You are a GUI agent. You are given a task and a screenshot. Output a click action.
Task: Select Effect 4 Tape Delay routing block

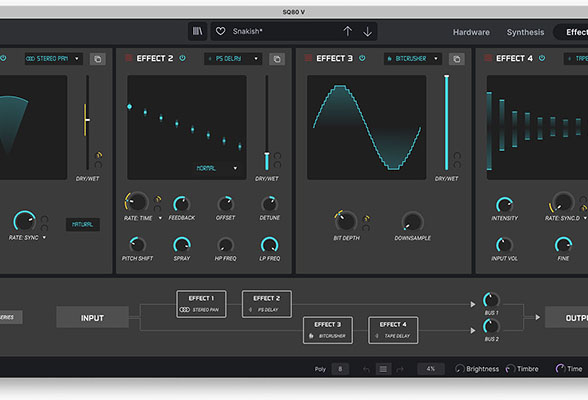click(393, 330)
